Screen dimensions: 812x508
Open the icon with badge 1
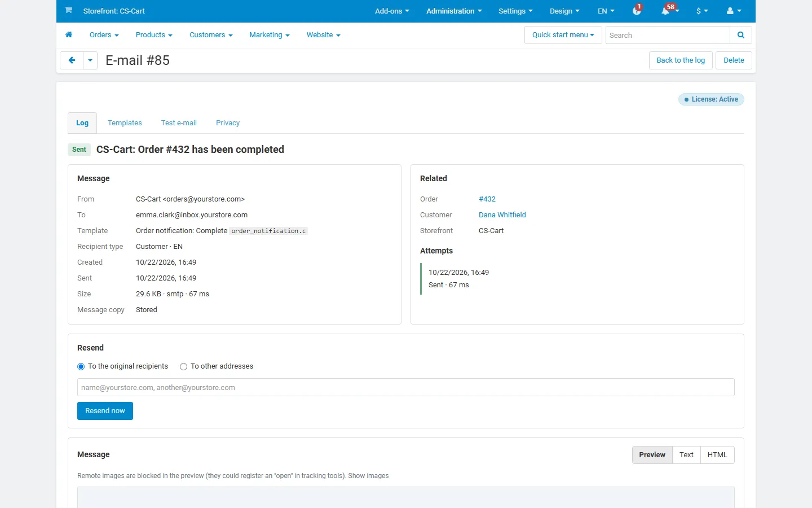[x=637, y=11]
